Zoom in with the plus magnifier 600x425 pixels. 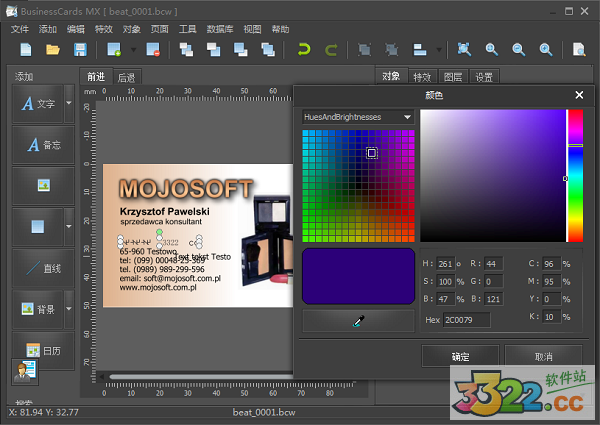pyautogui.click(x=491, y=50)
